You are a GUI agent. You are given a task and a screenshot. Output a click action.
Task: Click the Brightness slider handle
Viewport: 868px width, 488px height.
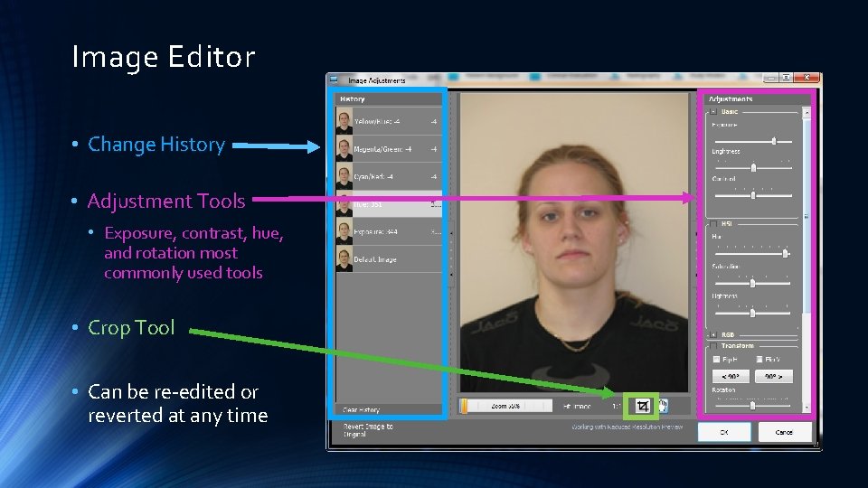tap(753, 168)
